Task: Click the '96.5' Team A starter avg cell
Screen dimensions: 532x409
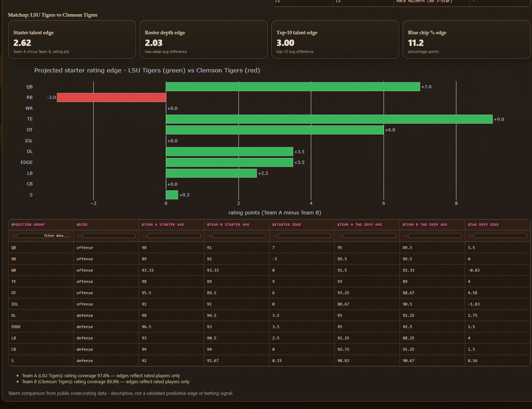Action: click(x=171, y=327)
